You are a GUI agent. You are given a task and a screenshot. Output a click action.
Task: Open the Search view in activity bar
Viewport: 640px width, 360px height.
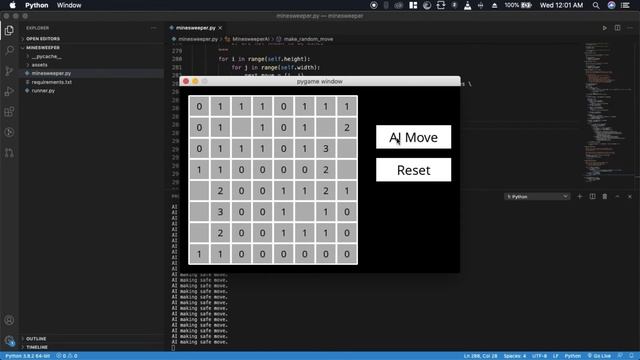(x=9, y=51)
